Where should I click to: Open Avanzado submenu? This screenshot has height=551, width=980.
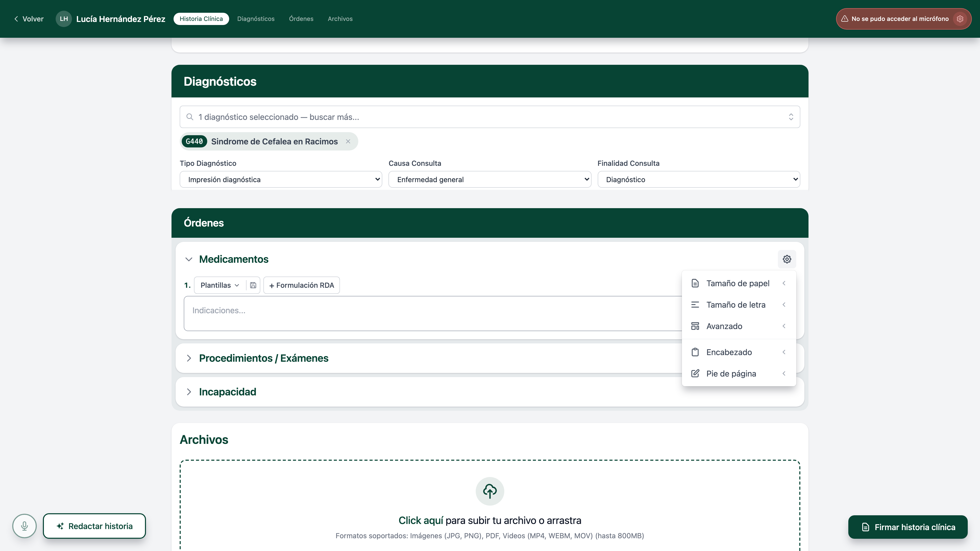point(738,326)
